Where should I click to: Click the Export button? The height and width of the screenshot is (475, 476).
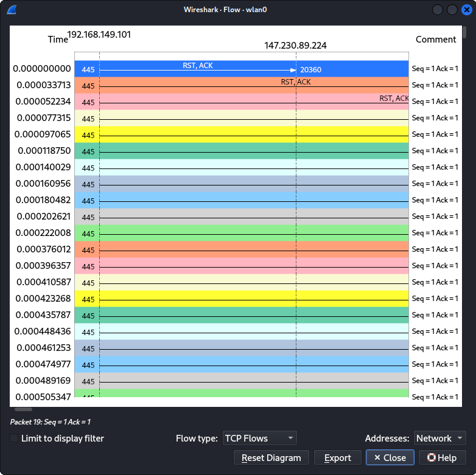pos(337,457)
